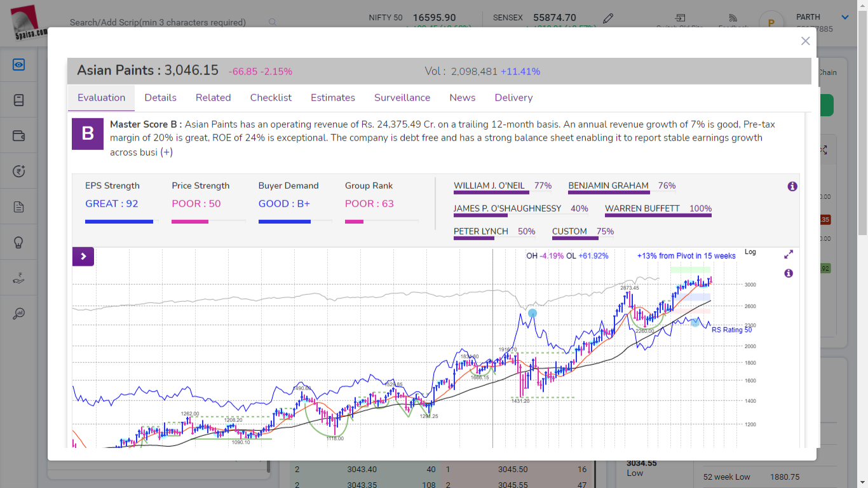Click the info icon beside guru scores
The width and height of the screenshot is (868, 488).
point(792,186)
